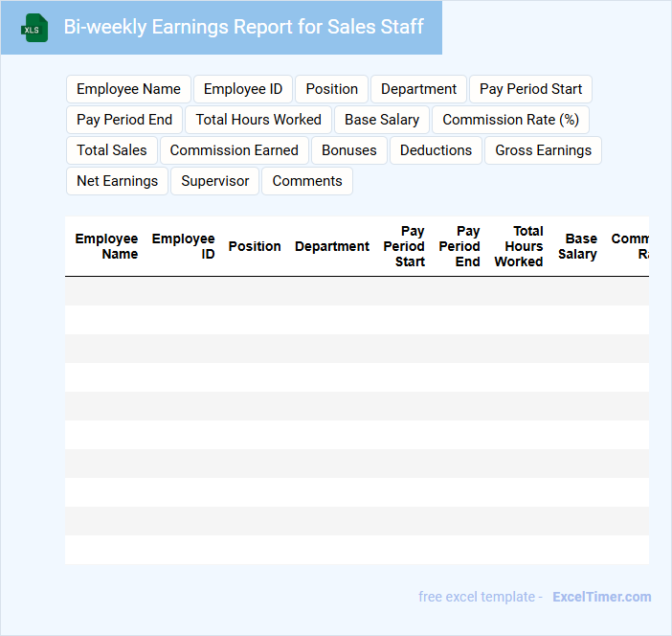Select the Supervisor tag
The image size is (672, 636).
point(214,181)
